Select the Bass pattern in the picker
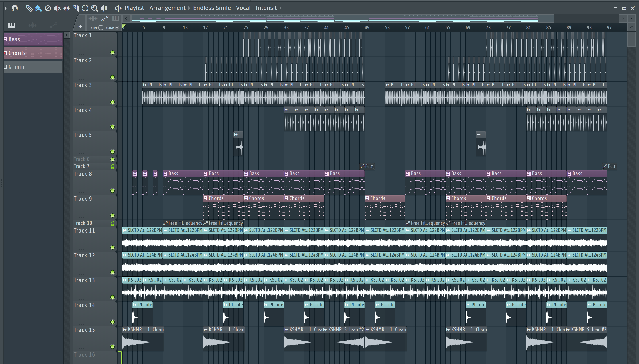 (x=33, y=39)
